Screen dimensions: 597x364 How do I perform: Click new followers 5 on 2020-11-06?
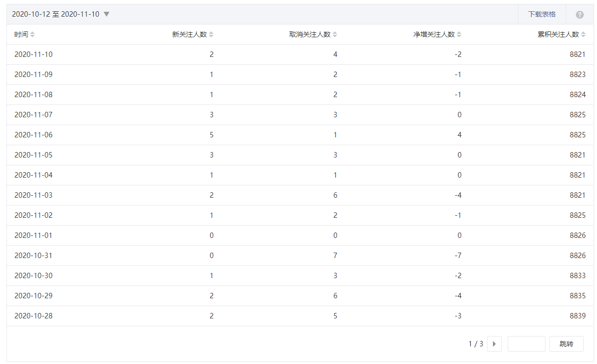pyautogui.click(x=212, y=135)
